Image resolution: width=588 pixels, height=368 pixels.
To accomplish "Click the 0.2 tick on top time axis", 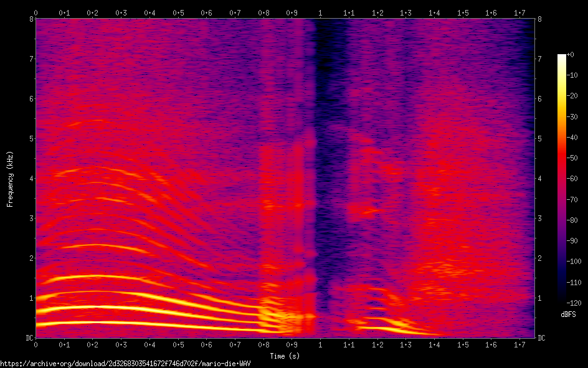I will [x=93, y=12].
